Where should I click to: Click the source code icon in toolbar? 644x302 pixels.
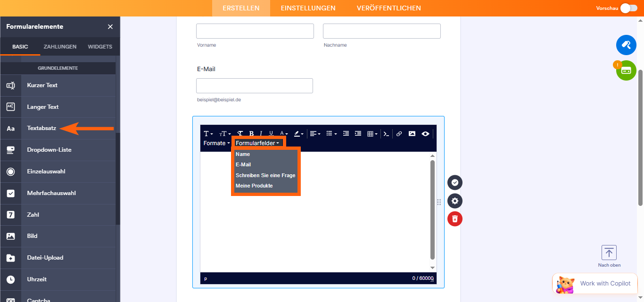[x=386, y=134]
